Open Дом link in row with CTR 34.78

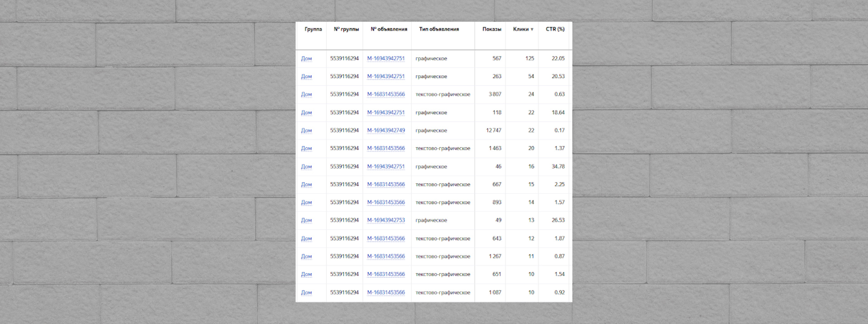click(x=306, y=167)
